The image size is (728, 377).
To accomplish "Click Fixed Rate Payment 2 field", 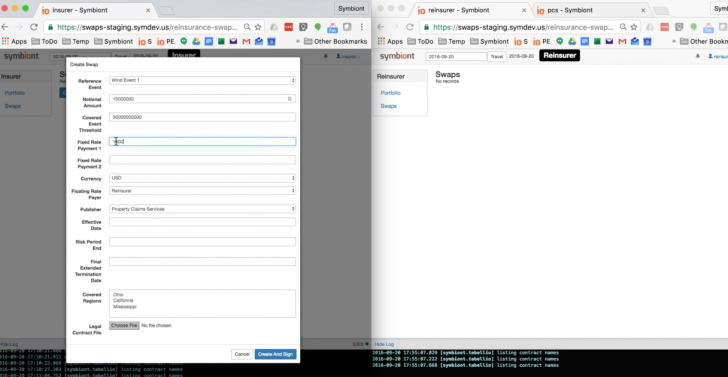I will (202, 160).
